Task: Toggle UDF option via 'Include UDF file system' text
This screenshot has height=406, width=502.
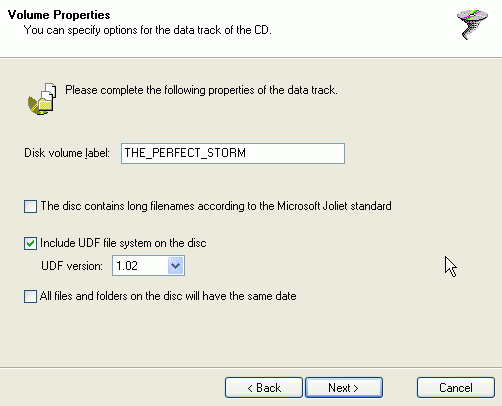Action: coord(123,243)
